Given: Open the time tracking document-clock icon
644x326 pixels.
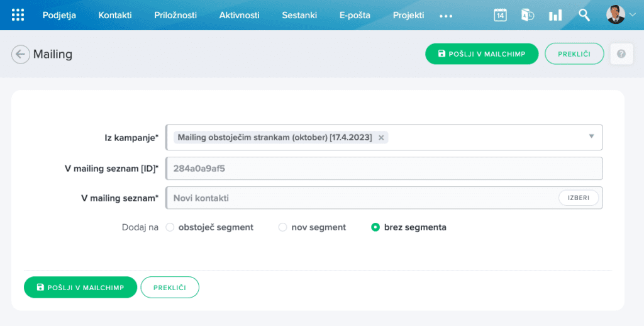Looking at the screenshot, I should [528, 15].
